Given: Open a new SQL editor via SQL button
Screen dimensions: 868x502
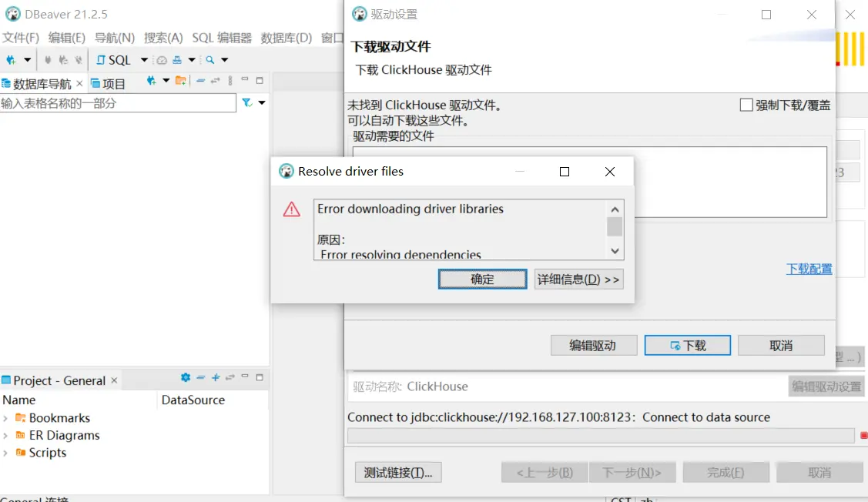Looking at the screenshot, I should click(x=113, y=60).
